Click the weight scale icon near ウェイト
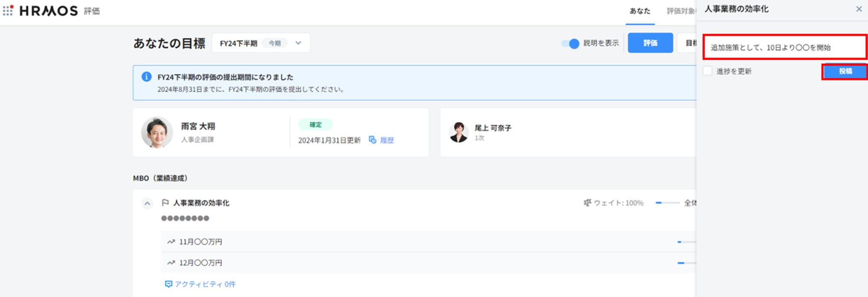This screenshot has width=868, height=297. click(x=587, y=203)
